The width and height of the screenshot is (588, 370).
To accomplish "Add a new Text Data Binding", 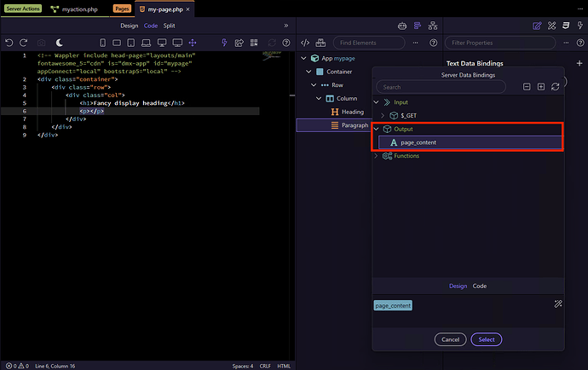I will (579, 63).
